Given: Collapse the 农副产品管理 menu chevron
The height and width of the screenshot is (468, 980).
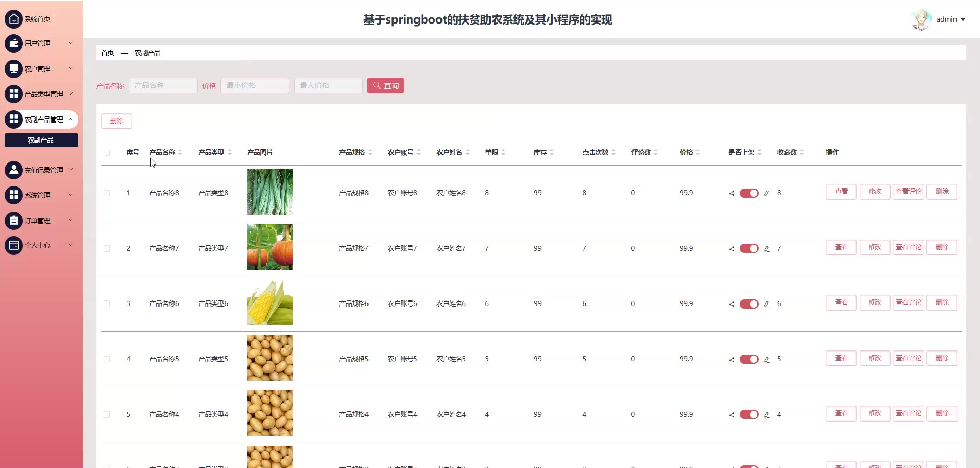Looking at the screenshot, I should coord(71,119).
